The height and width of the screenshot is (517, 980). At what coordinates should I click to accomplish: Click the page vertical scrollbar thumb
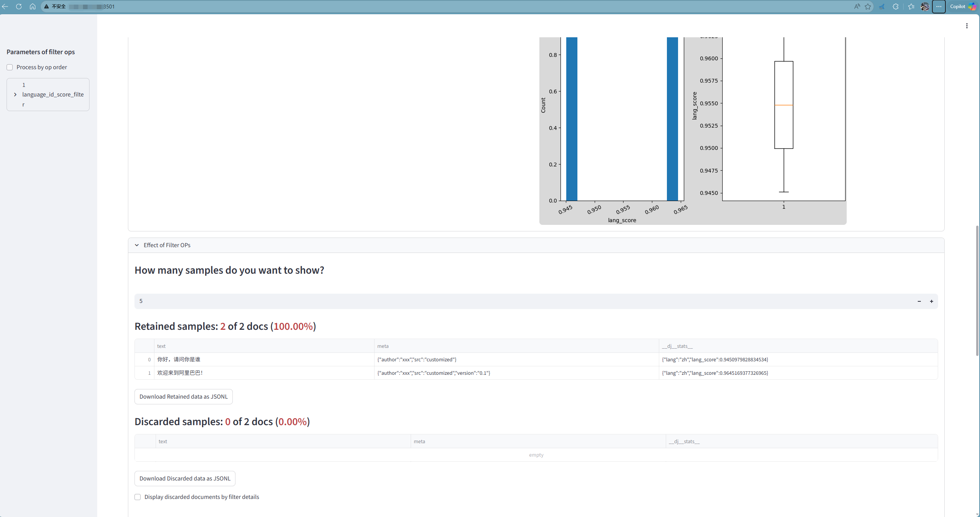click(977, 291)
